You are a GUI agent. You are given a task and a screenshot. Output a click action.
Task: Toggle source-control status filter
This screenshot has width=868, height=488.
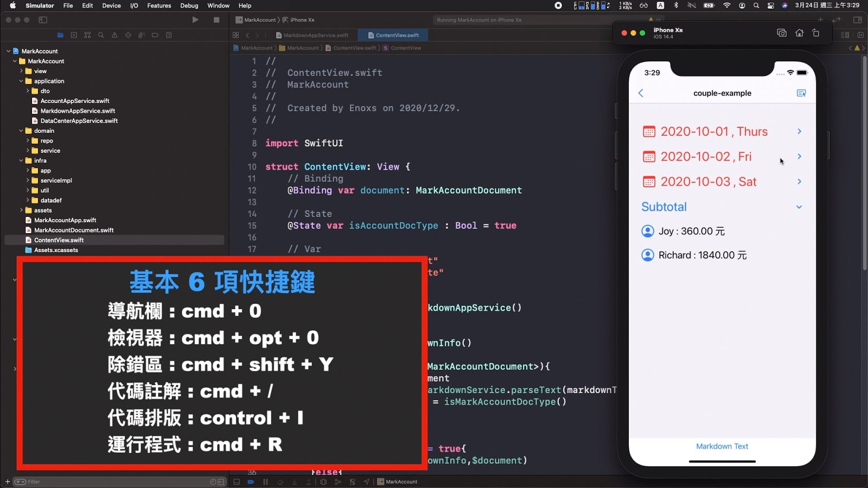221,481
